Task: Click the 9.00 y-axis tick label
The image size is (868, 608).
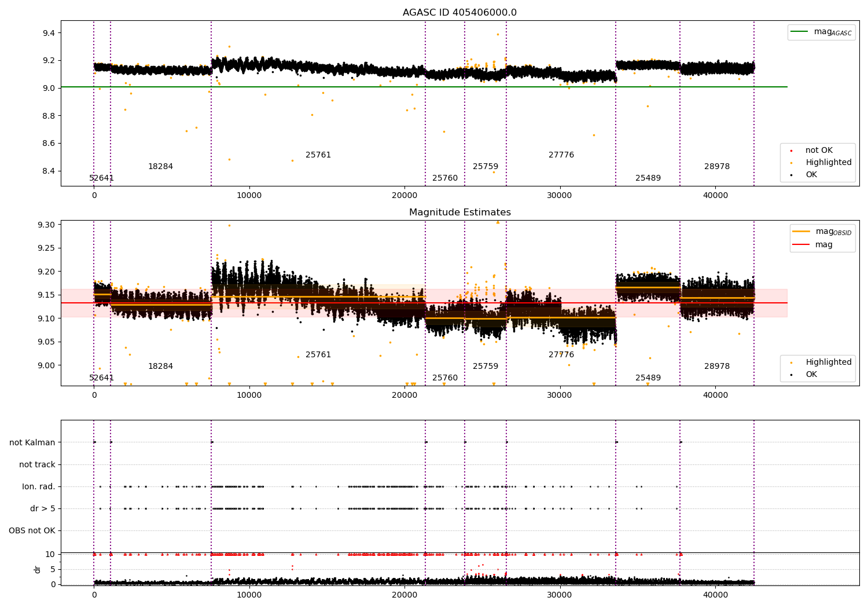Action: 46,365
